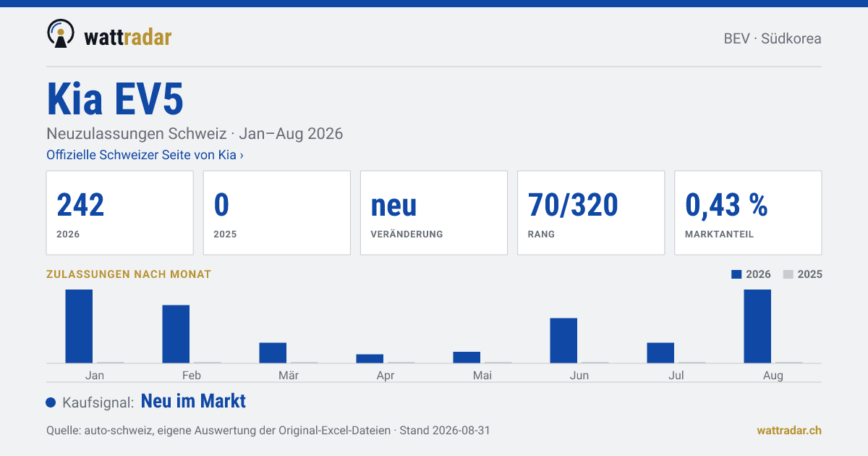Click the 2026 blue legend swatch
This screenshot has height=456, width=868.
click(x=736, y=274)
